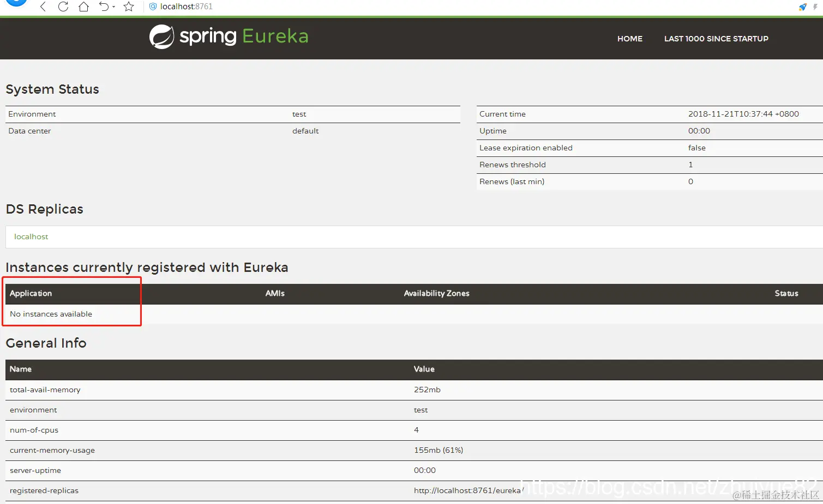Open the HOME navigation item
This screenshot has height=504, width=823.
630,39
